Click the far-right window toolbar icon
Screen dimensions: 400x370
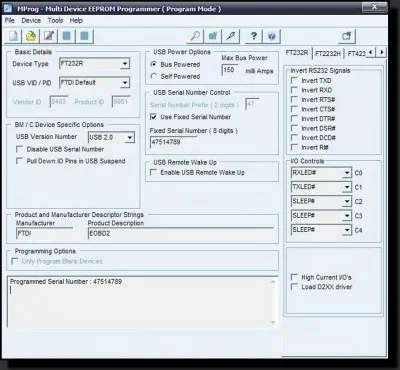347,36
